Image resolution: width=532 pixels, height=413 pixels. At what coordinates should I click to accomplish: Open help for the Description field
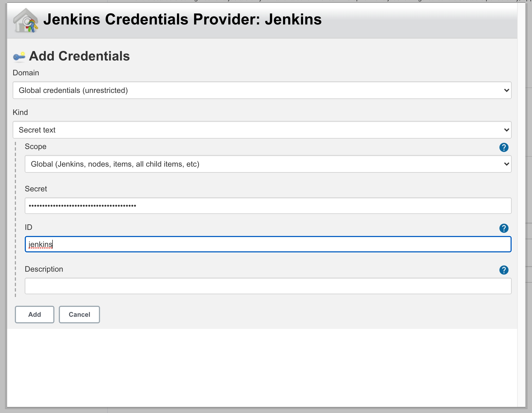tap(503, 270)
